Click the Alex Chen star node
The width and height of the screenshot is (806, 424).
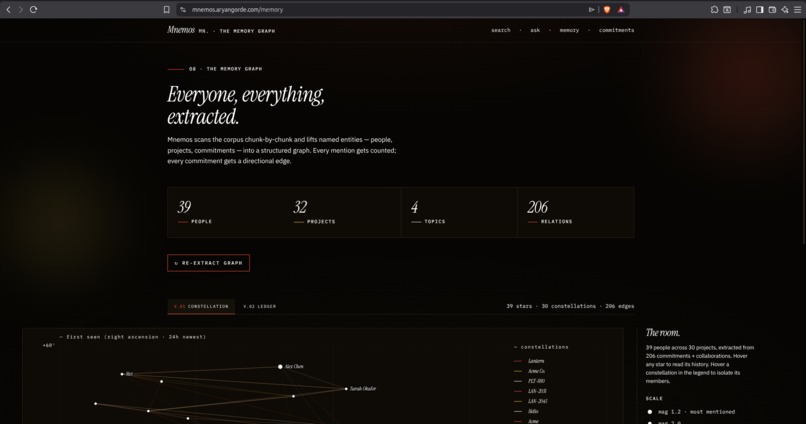280,366
